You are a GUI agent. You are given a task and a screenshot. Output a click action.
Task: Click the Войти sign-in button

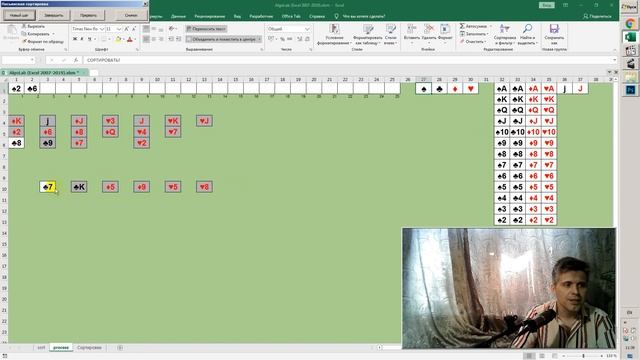click(547, 5)
